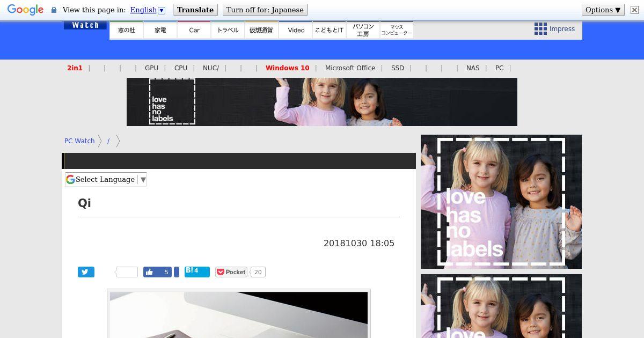
Task: Close the Google translate bar
Action: tap(634, 10)
